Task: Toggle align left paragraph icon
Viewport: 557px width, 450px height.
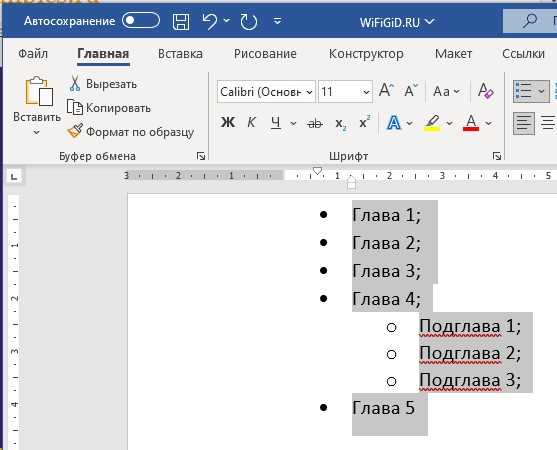Action: click(x=524, y=123)
